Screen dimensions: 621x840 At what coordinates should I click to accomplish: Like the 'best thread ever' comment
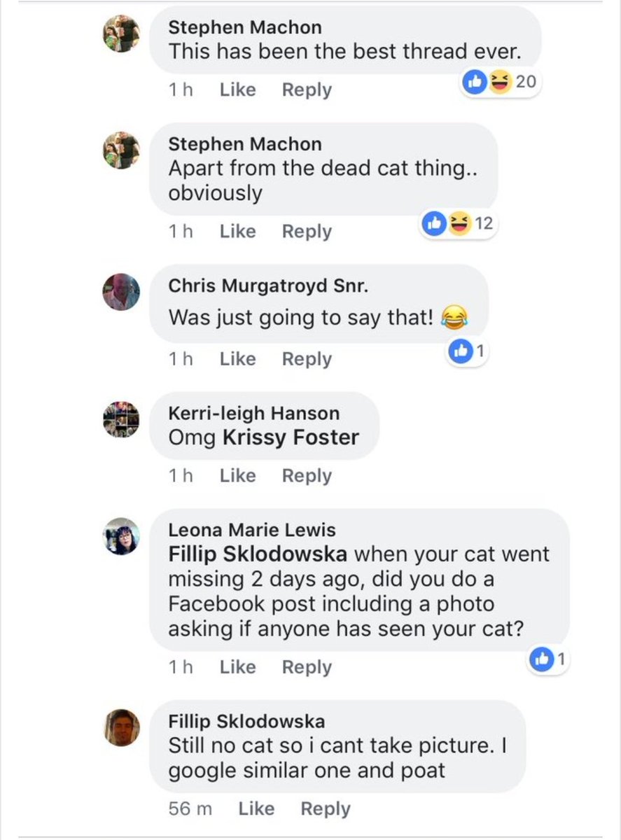click(237, 90)
